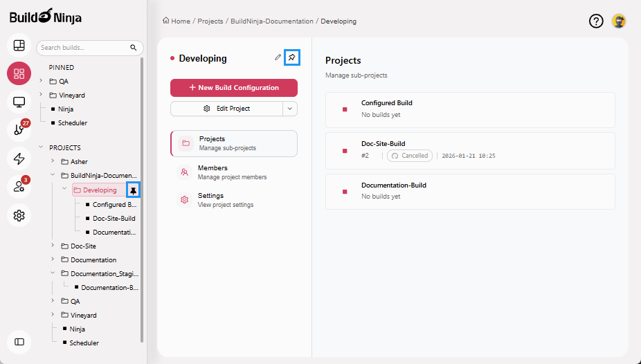Select the projects grid icon in sidebar

(19, 73)
